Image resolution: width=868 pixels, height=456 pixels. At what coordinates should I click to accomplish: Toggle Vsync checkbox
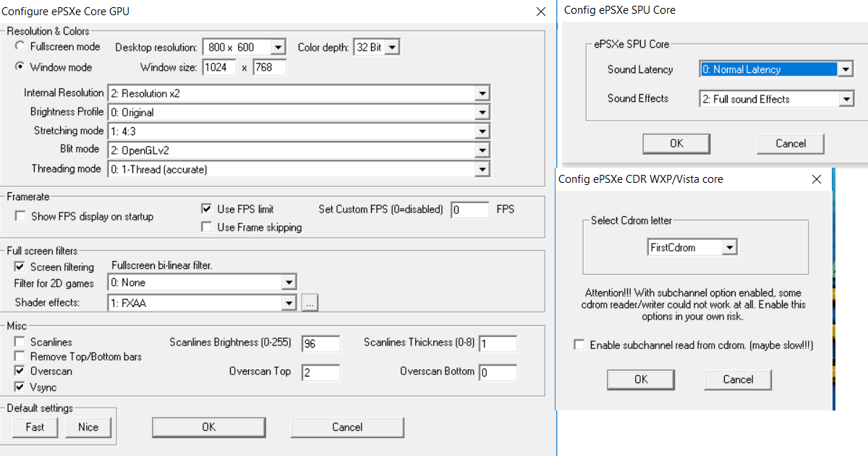(x=20, y=387)
